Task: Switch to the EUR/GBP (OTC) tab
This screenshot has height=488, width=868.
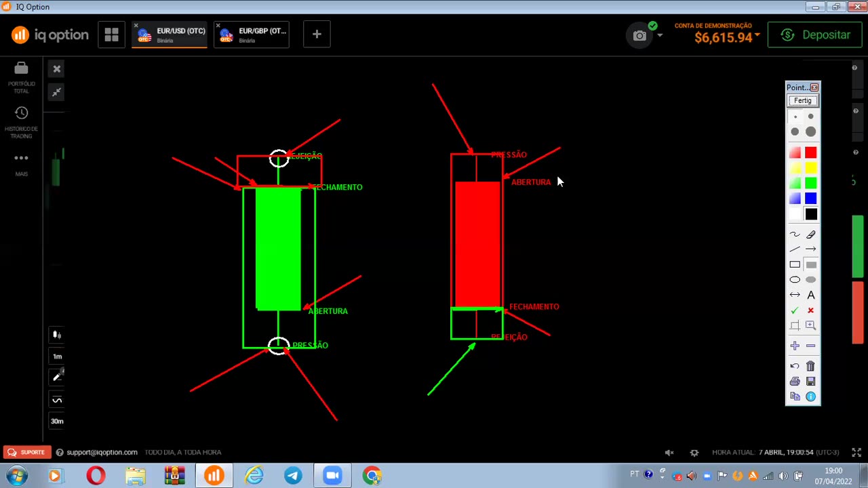Action: coord(252,35)
